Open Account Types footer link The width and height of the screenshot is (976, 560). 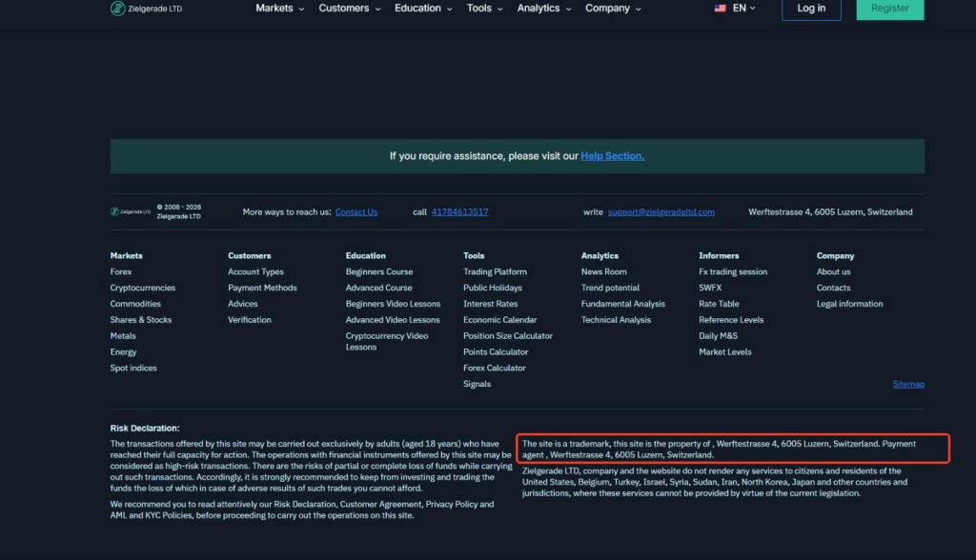coord(255,272)
